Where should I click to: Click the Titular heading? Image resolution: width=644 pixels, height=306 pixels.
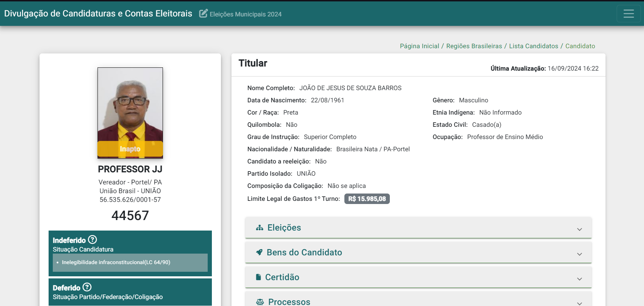(x=253, y=63)
